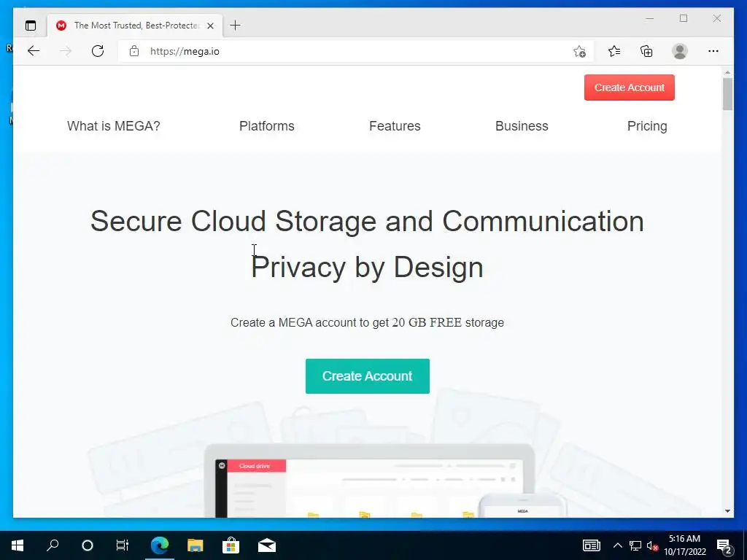Screen dimensions: 747x560
Task: Open the What is MEGA? menu item
Action: 113,126
